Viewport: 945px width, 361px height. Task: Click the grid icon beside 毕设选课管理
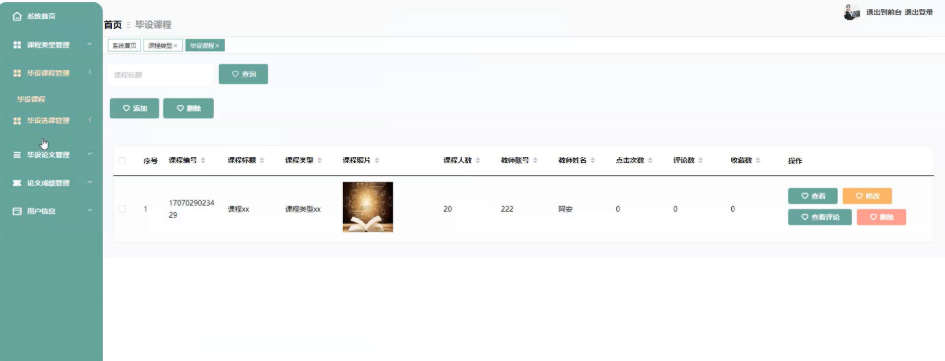pos(17,121)
